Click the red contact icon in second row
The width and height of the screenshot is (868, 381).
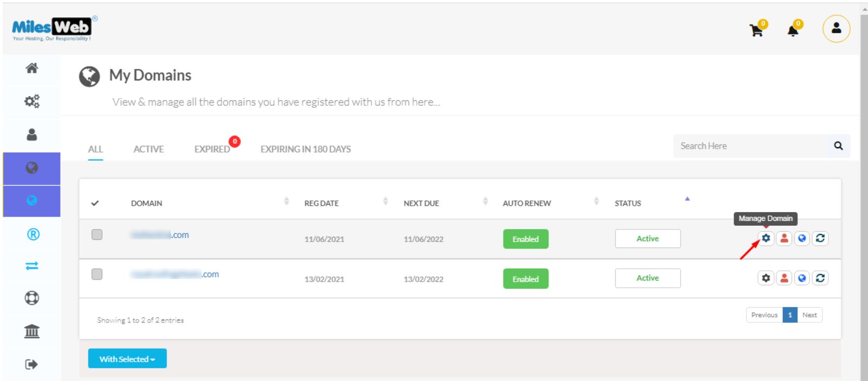coord(784,278)
